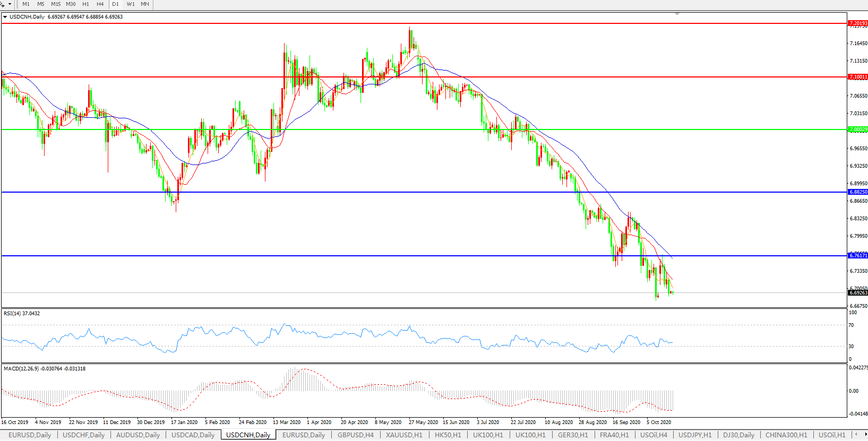Toggle the W1 weekly timeframe

pos(131,4)
